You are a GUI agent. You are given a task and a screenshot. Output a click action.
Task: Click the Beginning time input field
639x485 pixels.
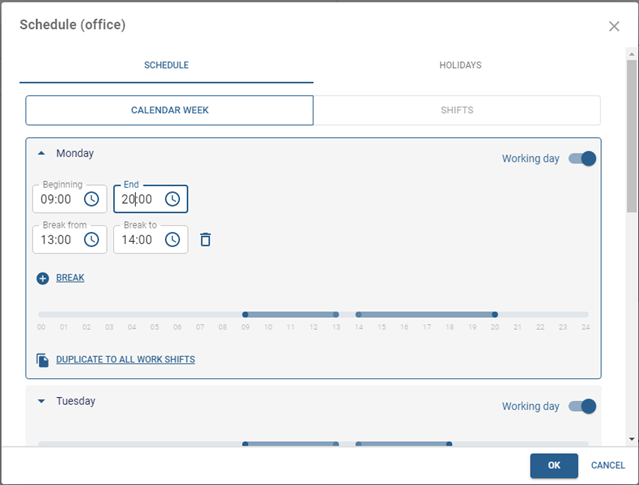click(x=56, y=200)
